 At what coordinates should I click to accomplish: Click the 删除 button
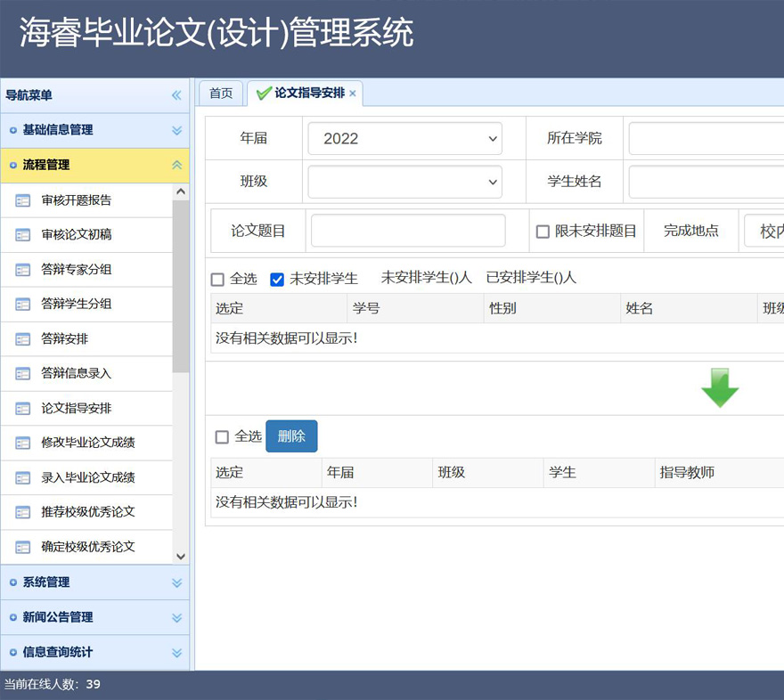click(x=291, y=436)
